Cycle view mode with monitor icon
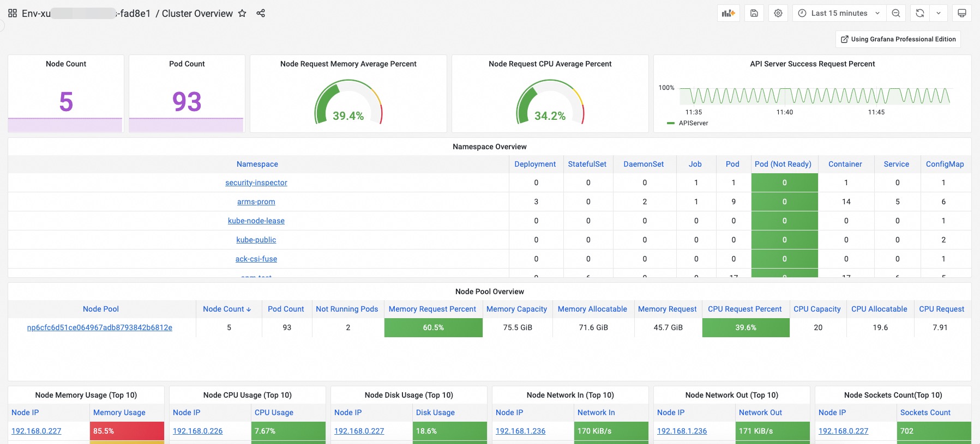Image resolution: width=980 pixels, height=444 pixels. point(962,13)
